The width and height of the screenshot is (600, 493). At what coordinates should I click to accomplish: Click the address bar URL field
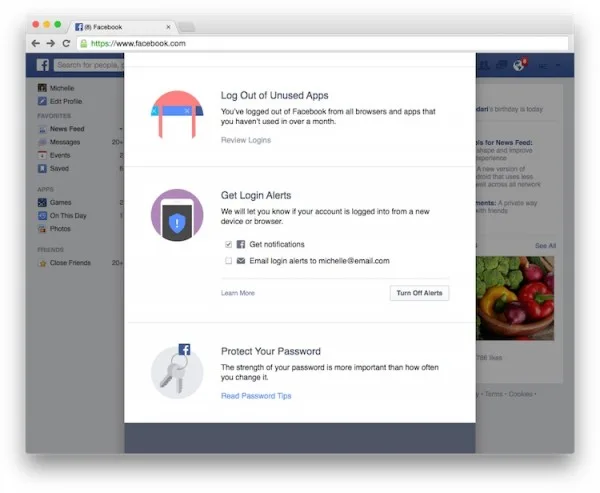322,43
